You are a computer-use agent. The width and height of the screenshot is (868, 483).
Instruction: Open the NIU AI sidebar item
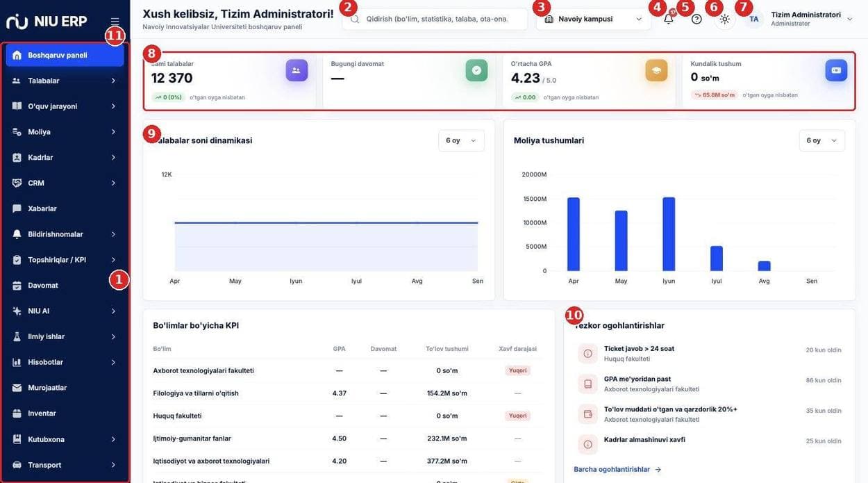tap(65, 311)
